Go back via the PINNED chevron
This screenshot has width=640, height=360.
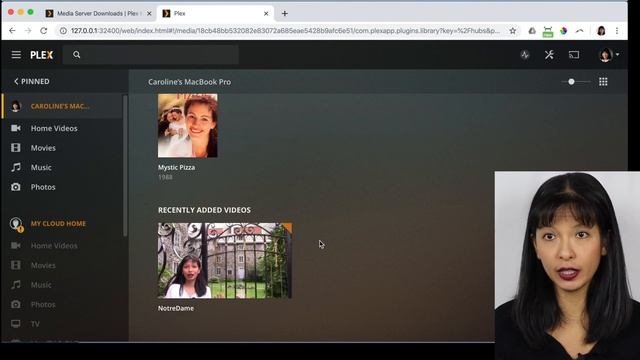coord(31,82)
